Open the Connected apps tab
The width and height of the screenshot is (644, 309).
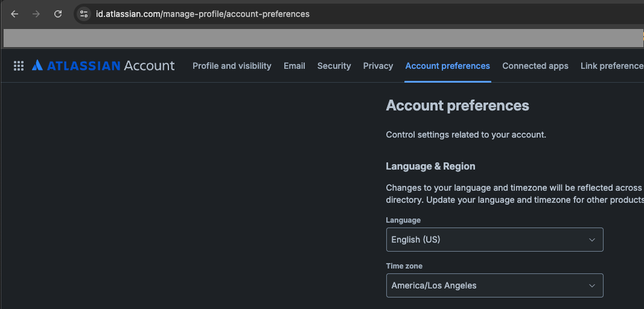535,66
